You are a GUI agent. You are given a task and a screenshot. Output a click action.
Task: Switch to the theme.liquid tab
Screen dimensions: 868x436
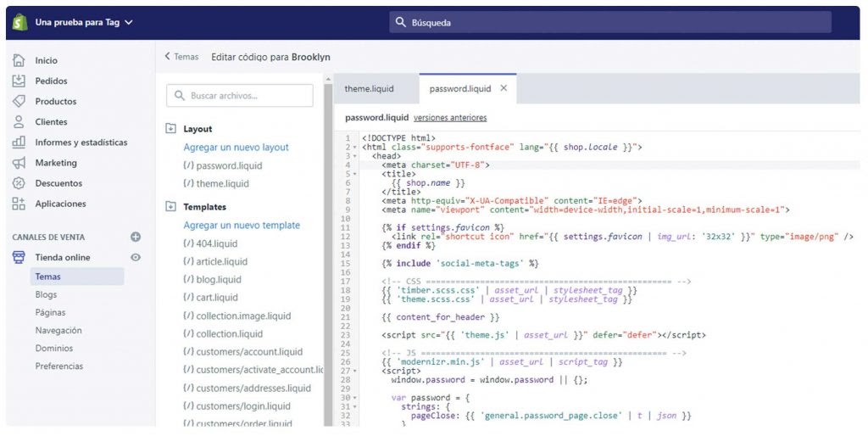tap(370, 88)
